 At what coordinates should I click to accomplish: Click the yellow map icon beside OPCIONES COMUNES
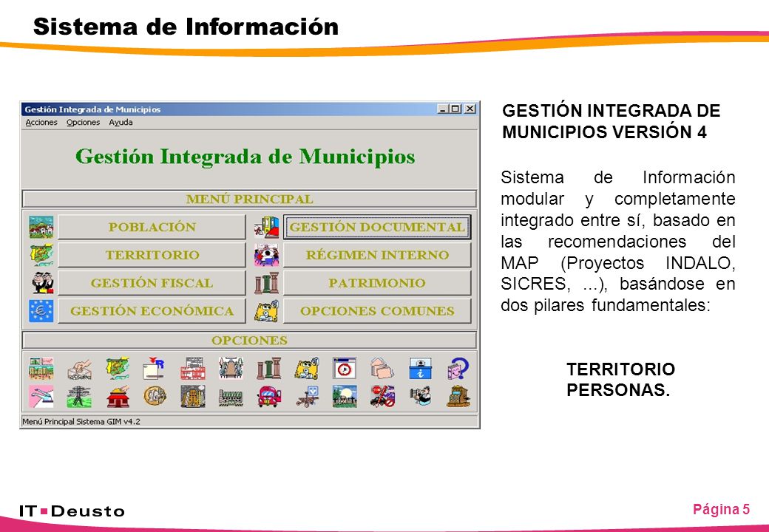266,310
